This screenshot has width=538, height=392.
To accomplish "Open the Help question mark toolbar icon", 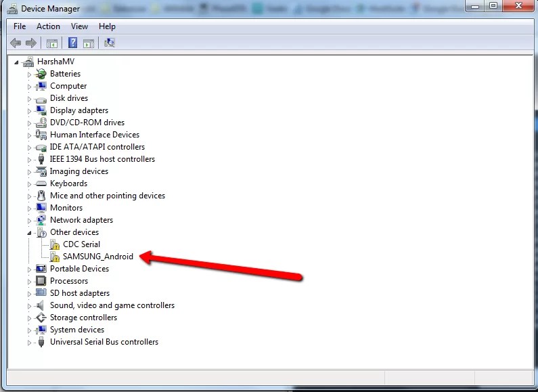I will pos(72,43).
